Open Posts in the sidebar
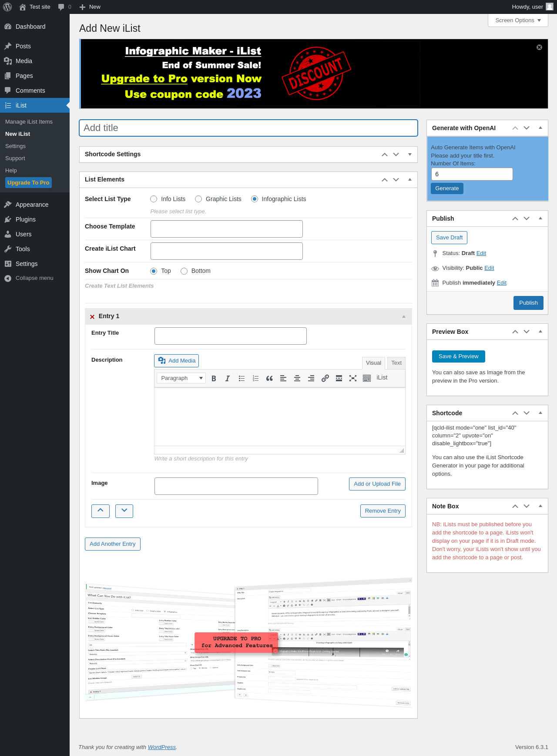 pyautogui.click(x=35, y=46)
